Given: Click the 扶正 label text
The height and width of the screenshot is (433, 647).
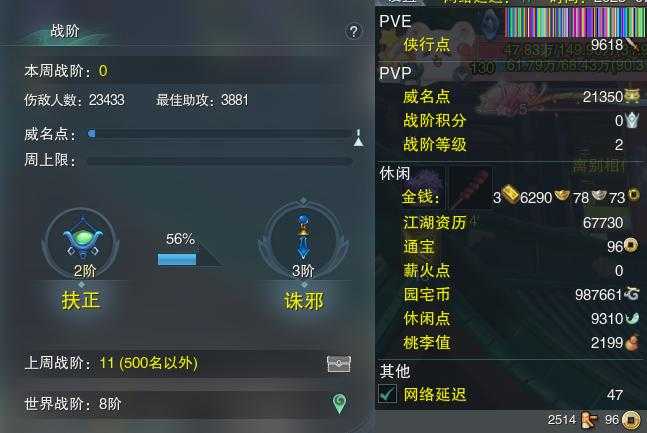Looking at the screenshot, I should click(81, 300).
